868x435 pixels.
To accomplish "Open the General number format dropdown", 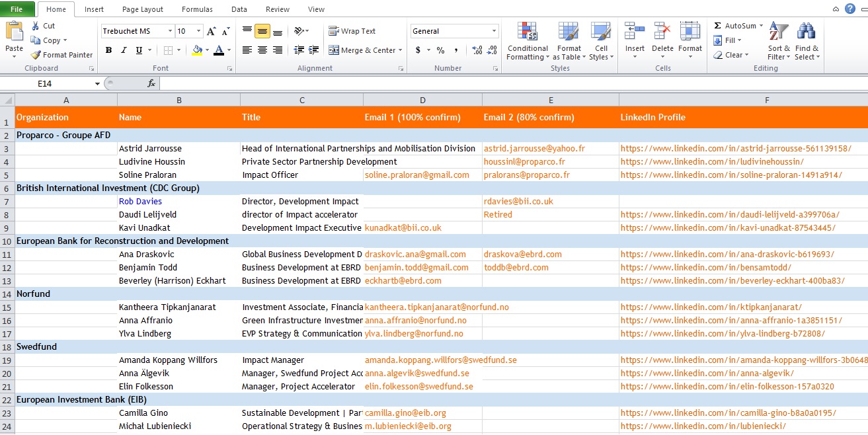I will click(494, 31).
